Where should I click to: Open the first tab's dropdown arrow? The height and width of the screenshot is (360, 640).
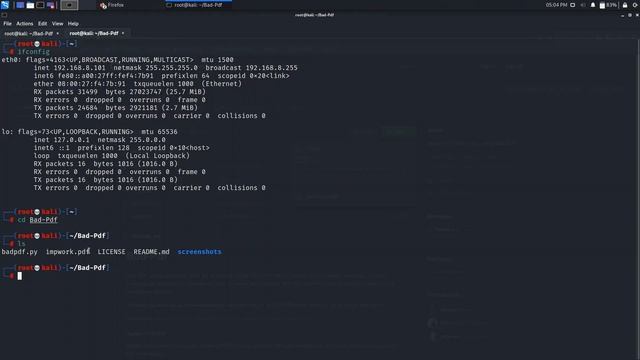click(58, 33)
